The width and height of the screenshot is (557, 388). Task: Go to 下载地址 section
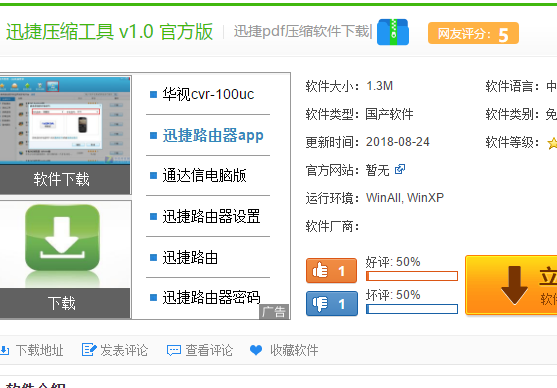(39, 350)
